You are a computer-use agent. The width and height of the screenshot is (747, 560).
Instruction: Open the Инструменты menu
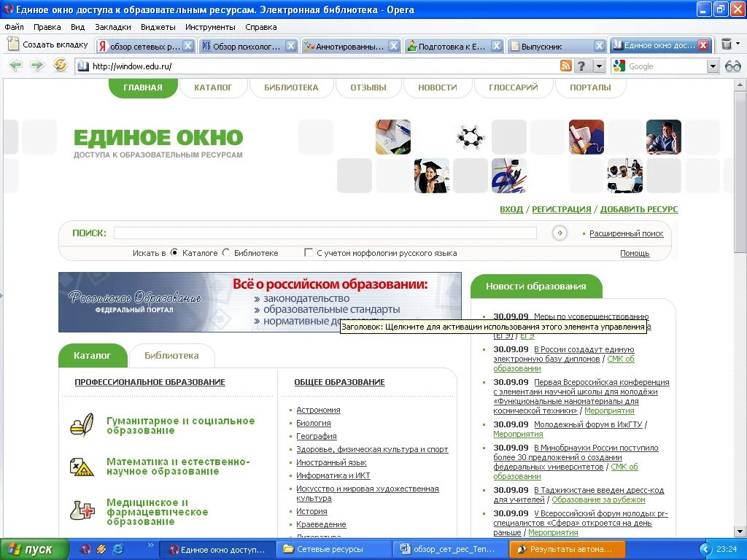(x=211, y=27)
